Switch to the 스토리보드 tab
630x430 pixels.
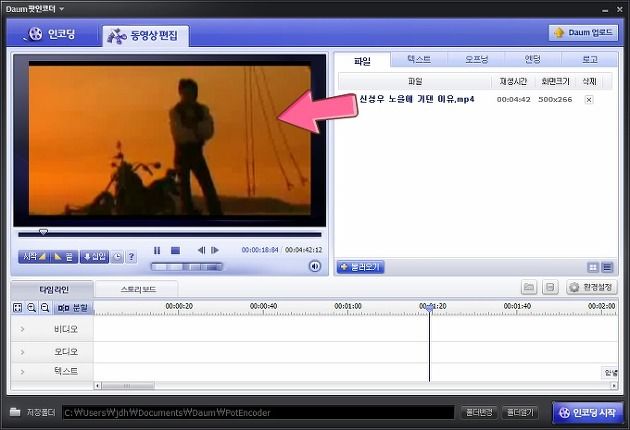tap(137, 289)
